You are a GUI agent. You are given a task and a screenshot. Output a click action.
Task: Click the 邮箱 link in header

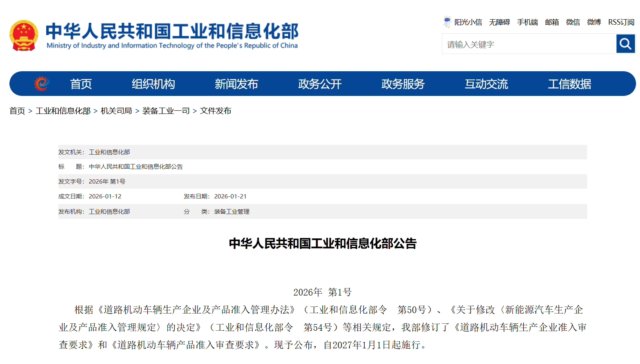click(552, 22)
